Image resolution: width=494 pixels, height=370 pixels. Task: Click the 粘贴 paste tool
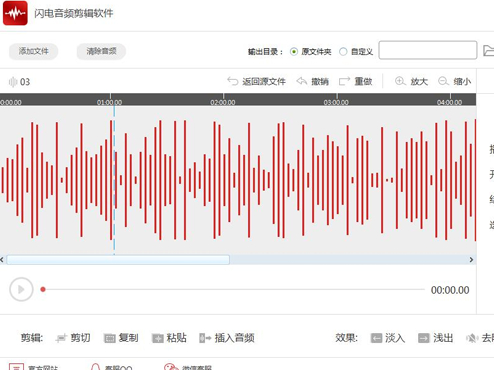[x=169, y=338]
